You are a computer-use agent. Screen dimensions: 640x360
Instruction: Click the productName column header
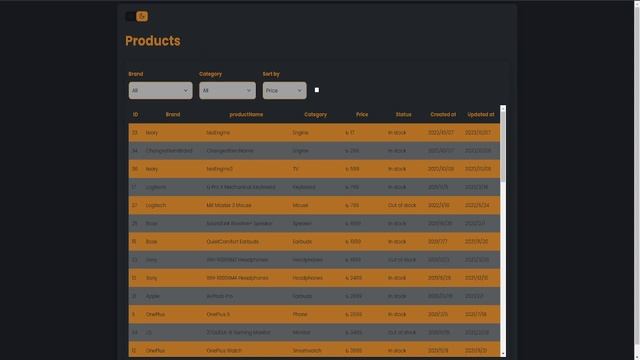[x=246, y=115]
